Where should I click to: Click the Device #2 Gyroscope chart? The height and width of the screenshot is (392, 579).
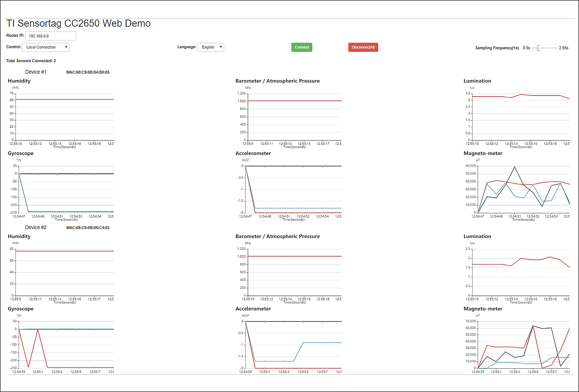pos(61,344)
